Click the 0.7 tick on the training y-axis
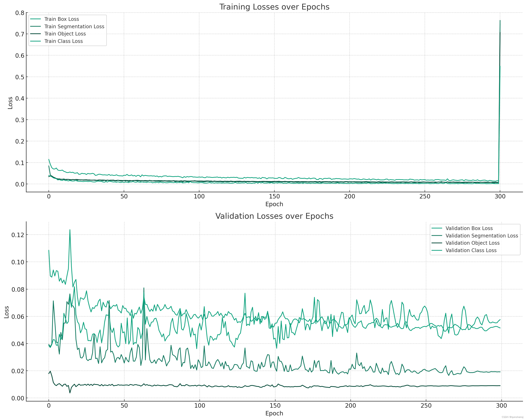This screenshot has height=420, width=526. [20, 34]
